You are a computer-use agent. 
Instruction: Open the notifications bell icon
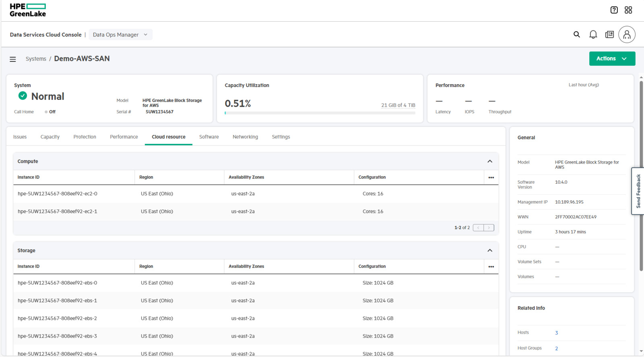click(x=593, y=35)
